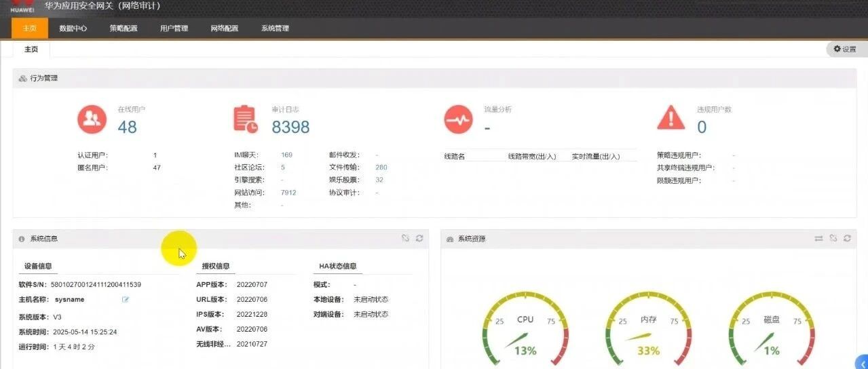Click the 匿名用户 value 47
868x369 pixels.
pyautogui.click(x=157, y=168)
